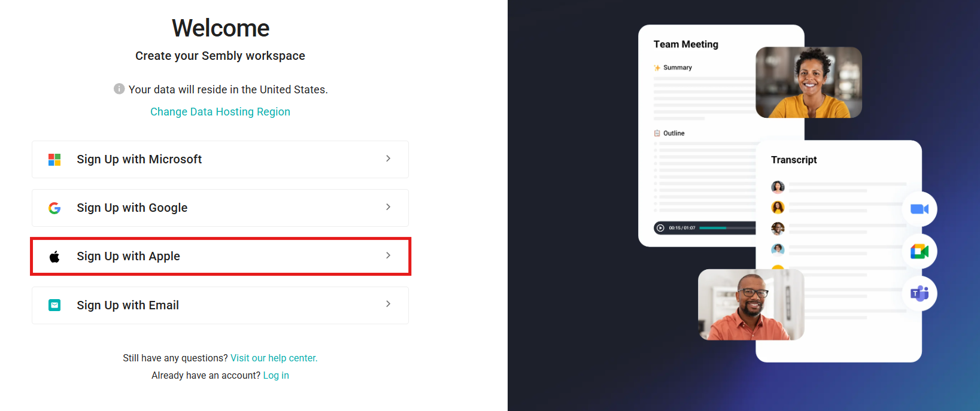Click the chevron on Sign Up with Microsoft
Screen dimensions: 980x411
click(388, 159)
